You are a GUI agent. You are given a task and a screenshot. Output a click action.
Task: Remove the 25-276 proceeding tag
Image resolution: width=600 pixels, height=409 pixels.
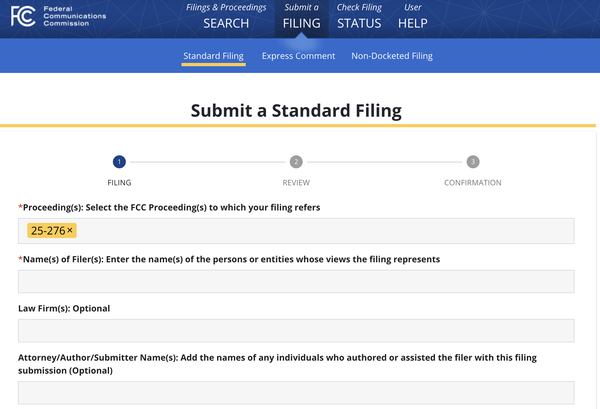click(70, 231)
